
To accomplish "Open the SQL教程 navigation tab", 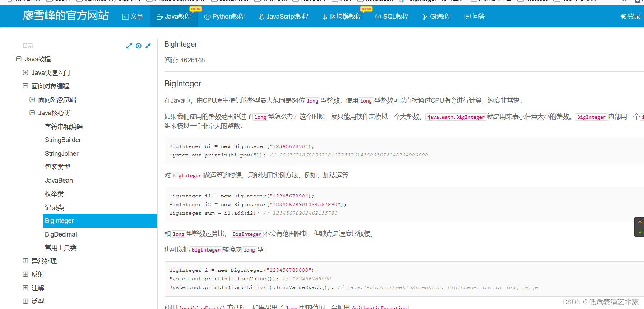I will 392,17.
